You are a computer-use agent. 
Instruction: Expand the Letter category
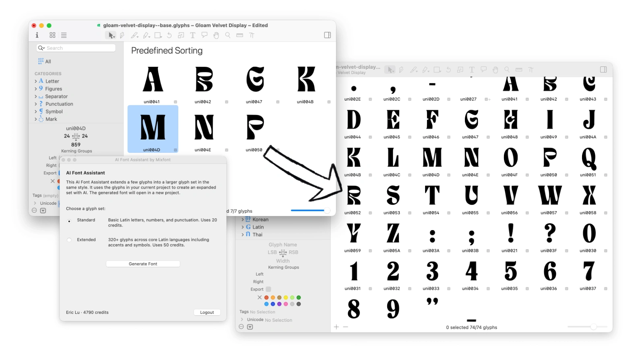pyautogui.click(x=36, y=81)
